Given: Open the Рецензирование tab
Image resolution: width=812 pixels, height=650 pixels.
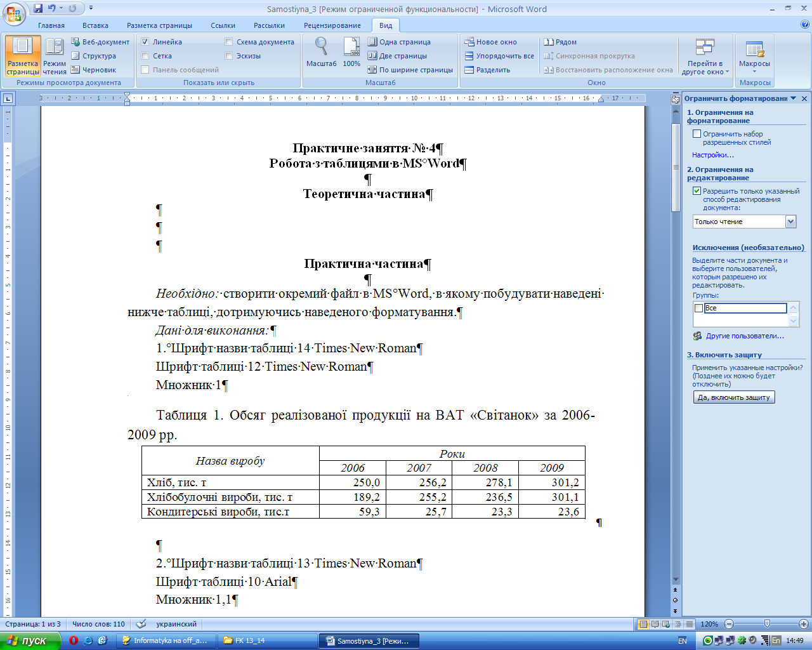Looking at the screenshot, I should pos(332,25).
